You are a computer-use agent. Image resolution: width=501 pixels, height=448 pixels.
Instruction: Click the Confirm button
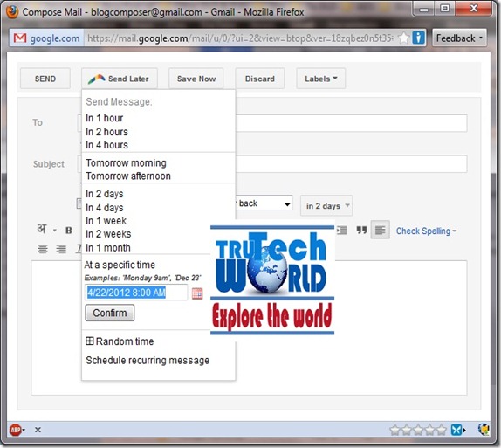point(110,313)
